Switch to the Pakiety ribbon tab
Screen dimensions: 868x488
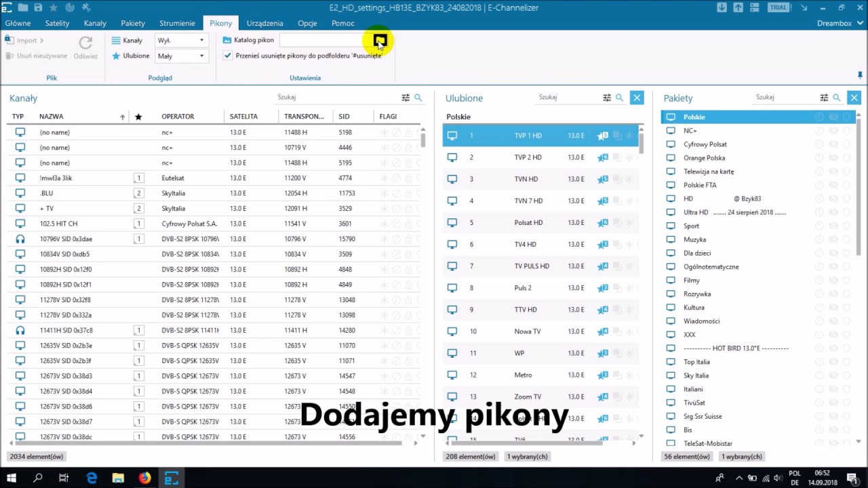point(133,23)
